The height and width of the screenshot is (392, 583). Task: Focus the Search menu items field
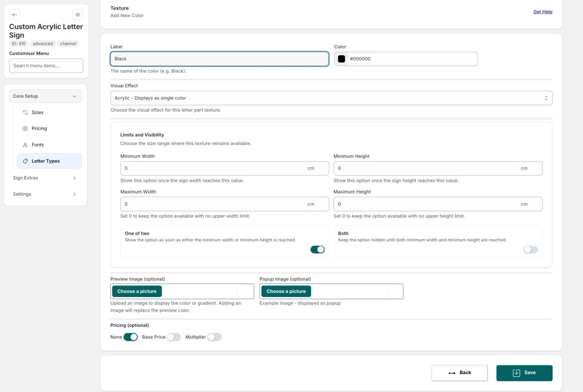(46, 66)
